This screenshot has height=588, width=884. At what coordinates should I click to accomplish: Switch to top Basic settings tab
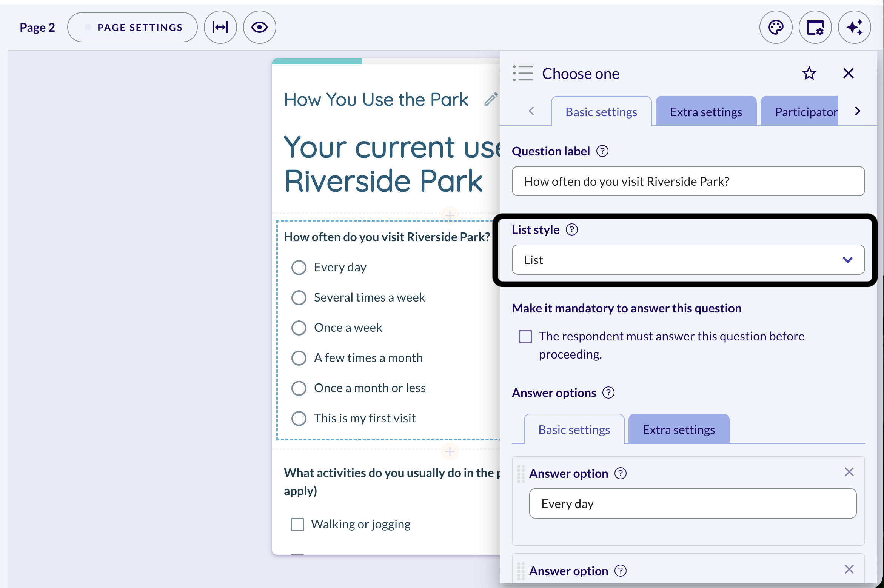[601, 112]
